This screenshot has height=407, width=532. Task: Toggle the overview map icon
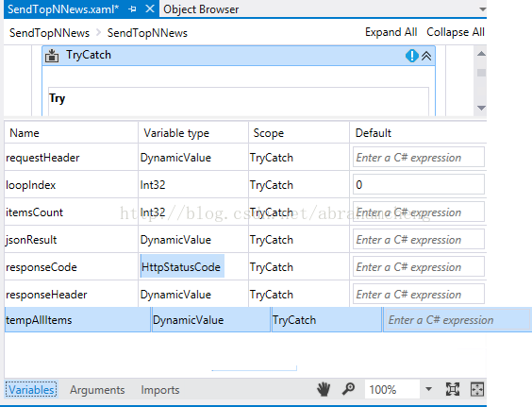(x=476, y=389)
